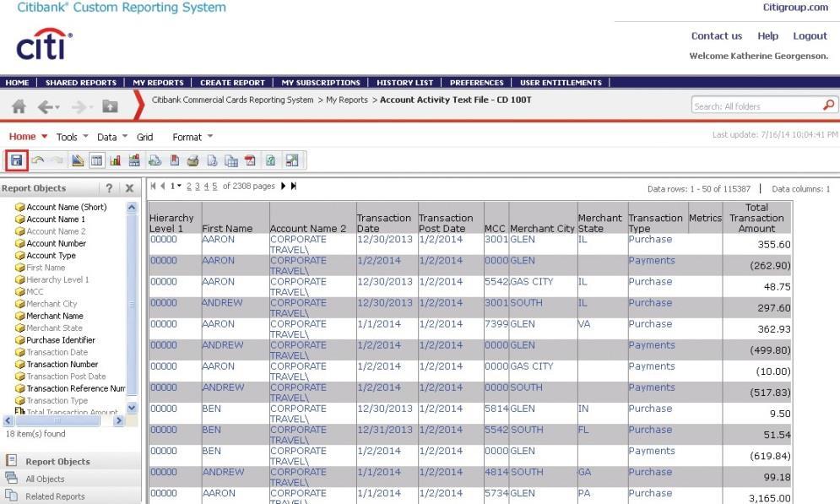Open CREATE REPORT in top navigation

(232, 83)
